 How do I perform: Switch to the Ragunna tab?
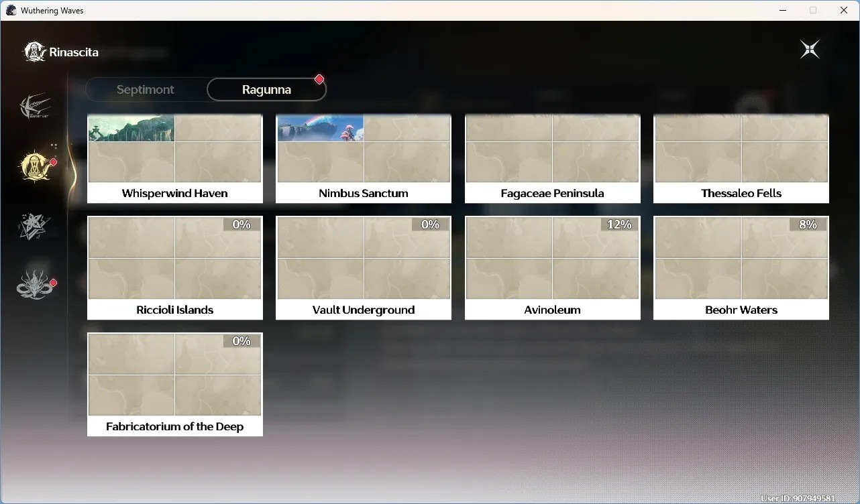click(x=266, y=90)
